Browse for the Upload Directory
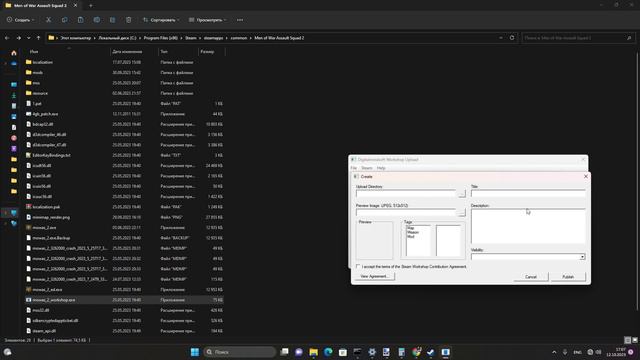 tap(461, 193)
